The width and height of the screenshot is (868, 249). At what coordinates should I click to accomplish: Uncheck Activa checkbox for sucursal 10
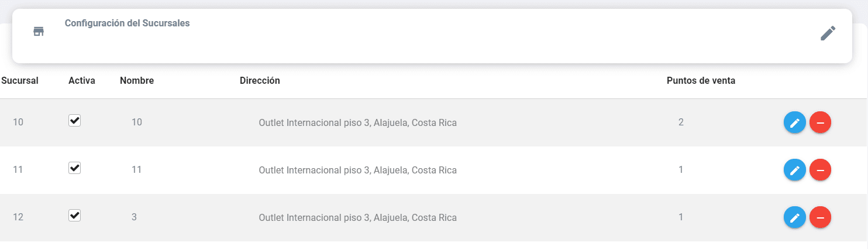[74, 121]
